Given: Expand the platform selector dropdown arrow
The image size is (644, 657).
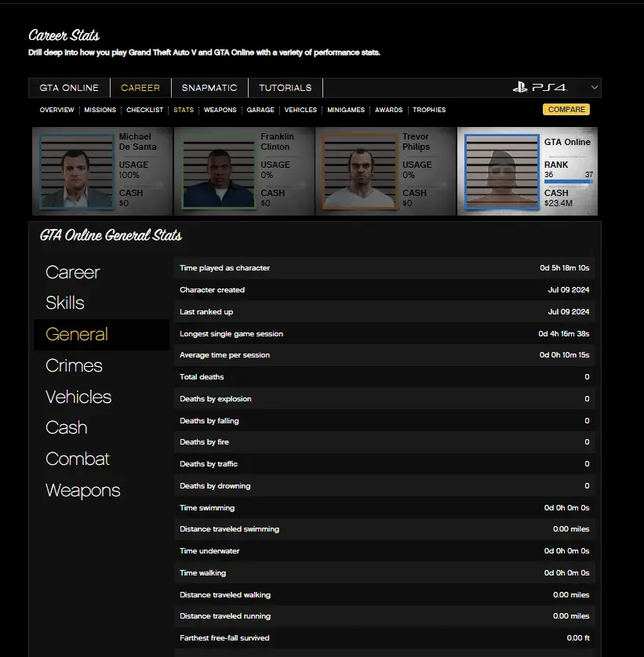Looking at the screenshot, I should (594, 88).
